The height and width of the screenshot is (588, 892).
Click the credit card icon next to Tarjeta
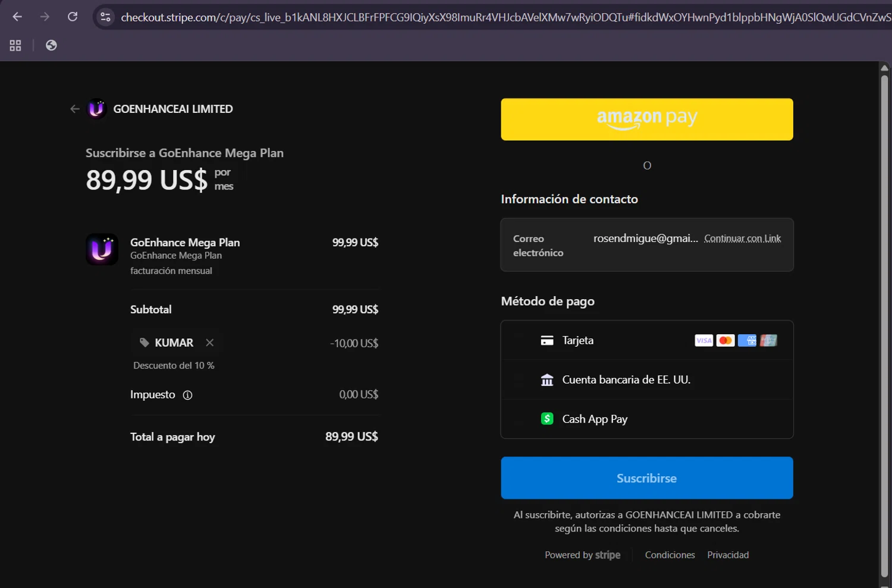coord(547,341)
